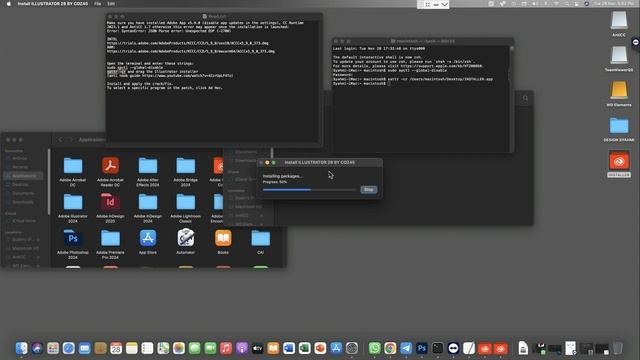Open Photoshop from the Dock
Image resolution: width=640 pixels, height=360 pixels.
(x=422, y=348)
